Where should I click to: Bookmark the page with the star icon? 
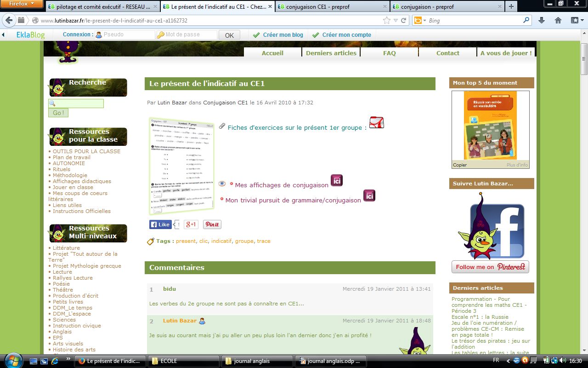387,20
